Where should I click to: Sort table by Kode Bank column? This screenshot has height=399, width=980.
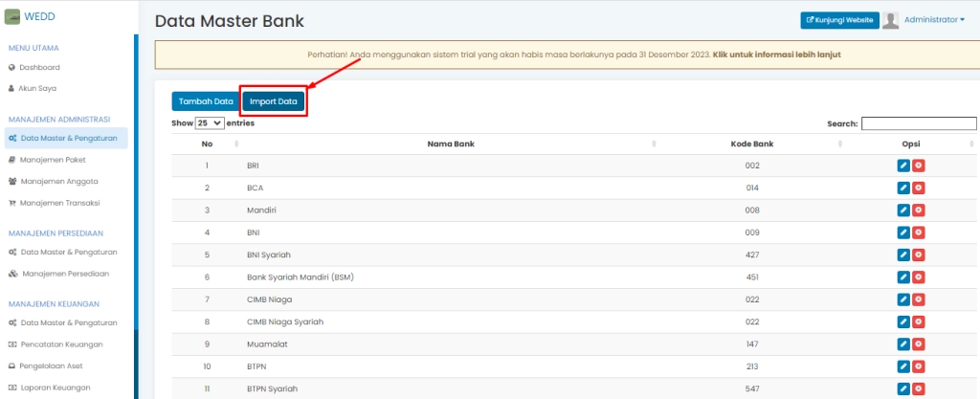(x=751, y=144)
